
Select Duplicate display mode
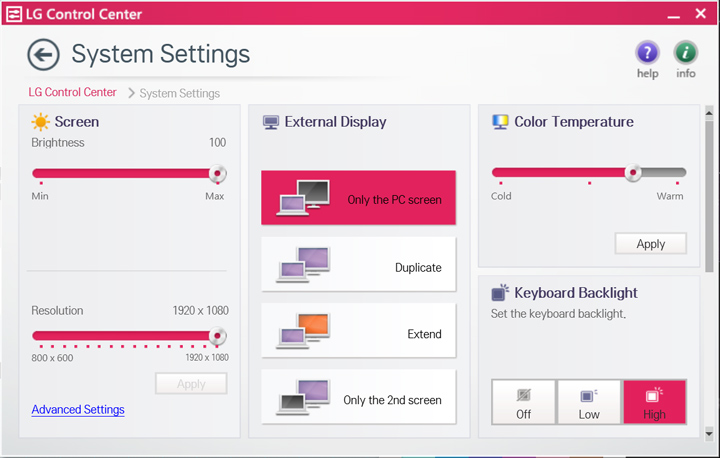tap(359, 264)
